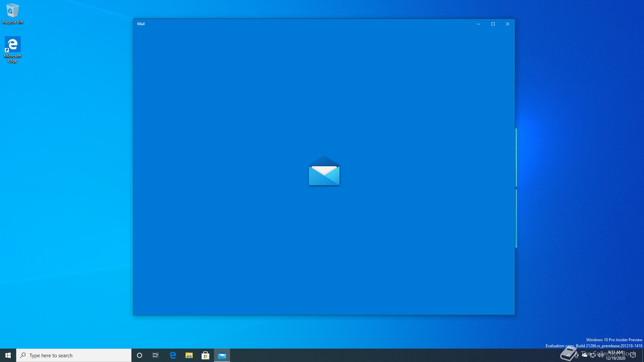Click the Type here to search box
Screen dimensions: 644x362
click(74, 355)
